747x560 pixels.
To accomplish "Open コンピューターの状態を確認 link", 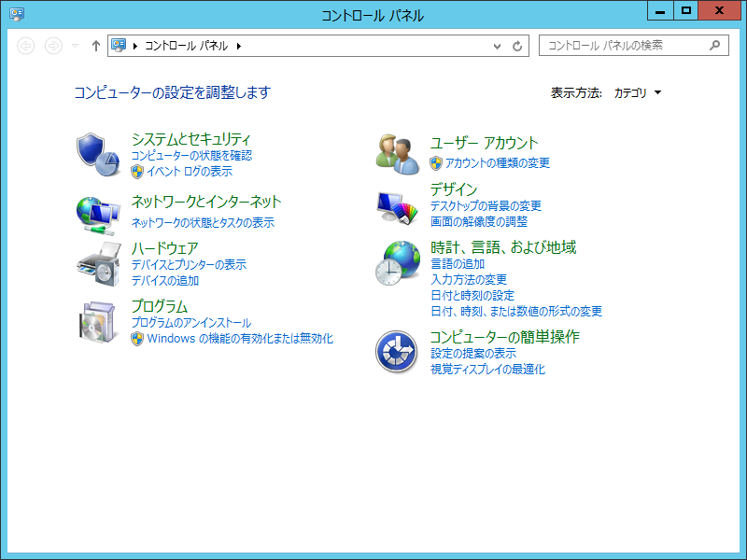I will pos(191,155).
